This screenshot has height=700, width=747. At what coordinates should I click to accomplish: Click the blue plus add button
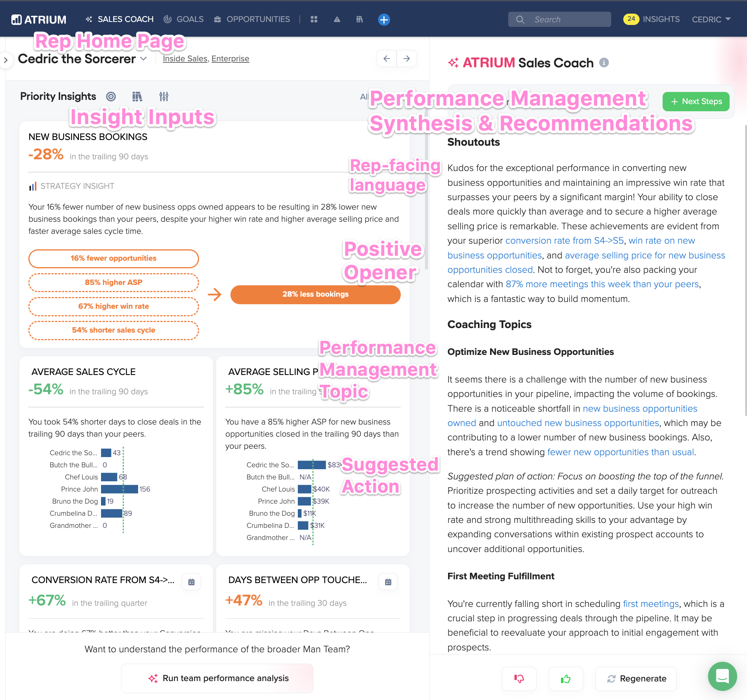pos(384,20)
